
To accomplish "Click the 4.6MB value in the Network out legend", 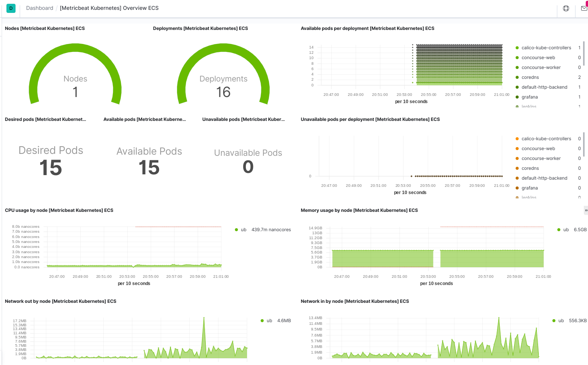I will tap(284, 321).
